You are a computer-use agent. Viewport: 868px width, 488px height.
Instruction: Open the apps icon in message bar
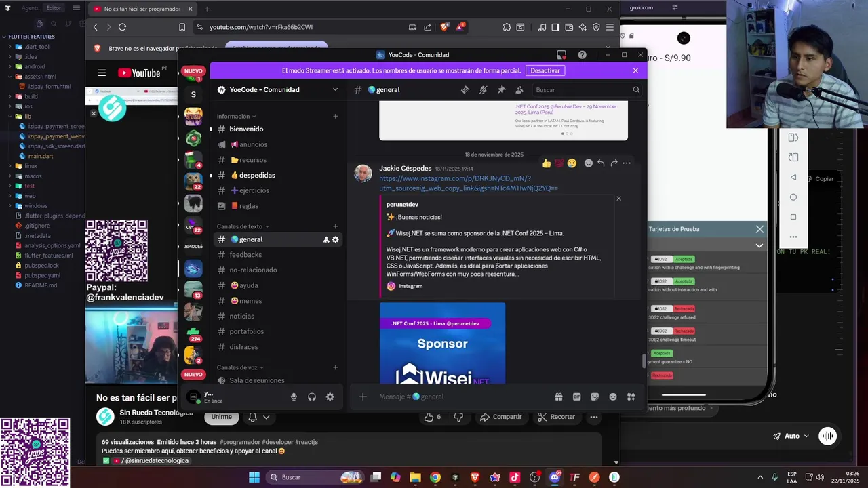631,396
